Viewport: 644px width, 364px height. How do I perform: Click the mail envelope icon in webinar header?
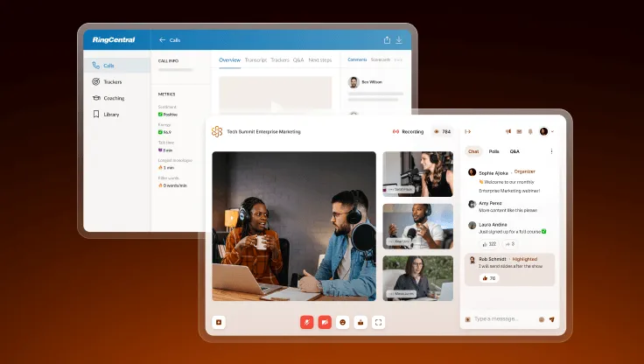pyautogui.click(x=519, y=131)
